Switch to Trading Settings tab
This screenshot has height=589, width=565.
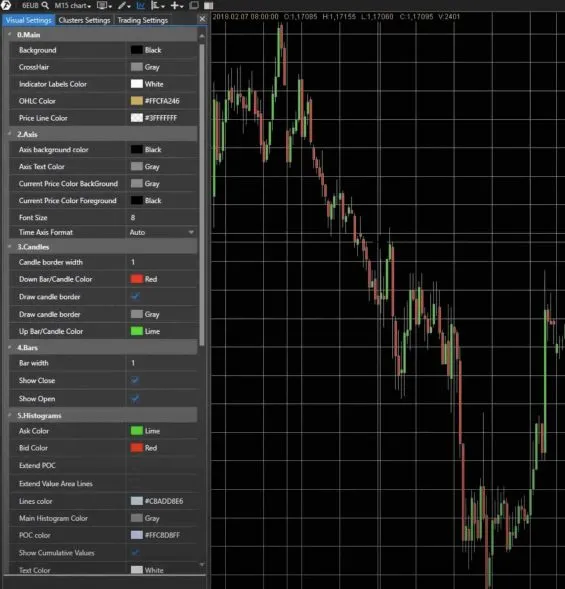pyautogui.click(x=142, y=20)
